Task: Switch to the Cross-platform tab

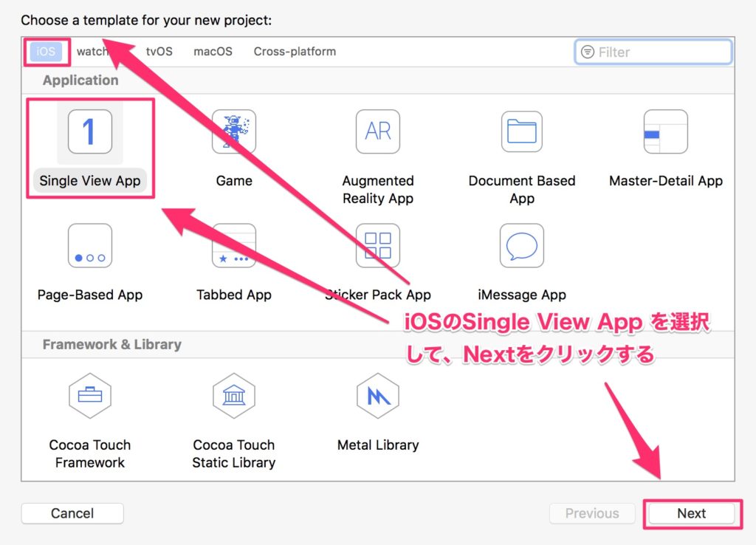Action: click(x=295, y=52)
